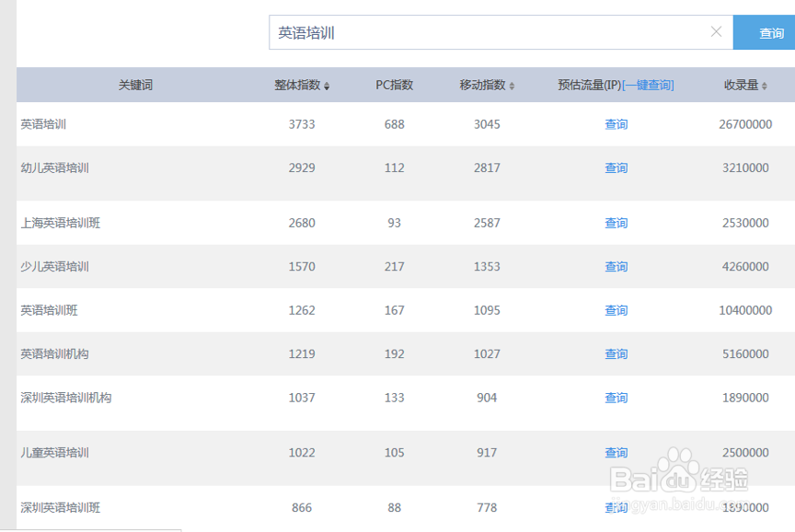Clear the search box using the X icon
Image resolution: width=795 pixels, height=532 pixels.
tap(716, 31)
